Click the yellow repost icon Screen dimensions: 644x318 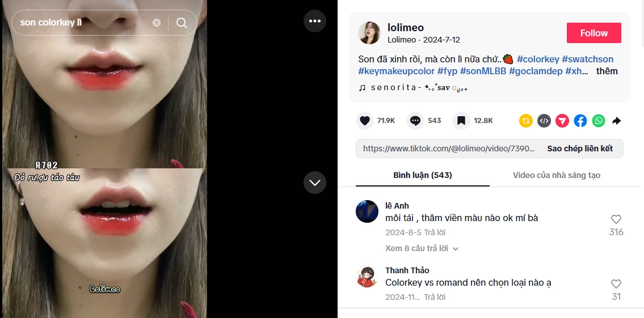pos(526,121)
